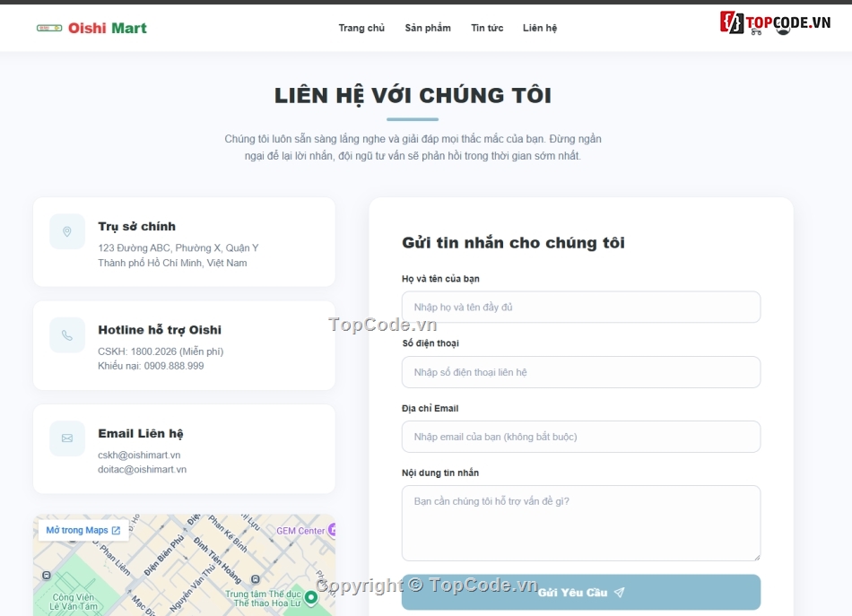This screenshot has height=616, width=852.
Task: Click the address line Thành phố Hồ Chí Minh, Việt Nam
Action: pyautogui.click(x=172, y=263)
